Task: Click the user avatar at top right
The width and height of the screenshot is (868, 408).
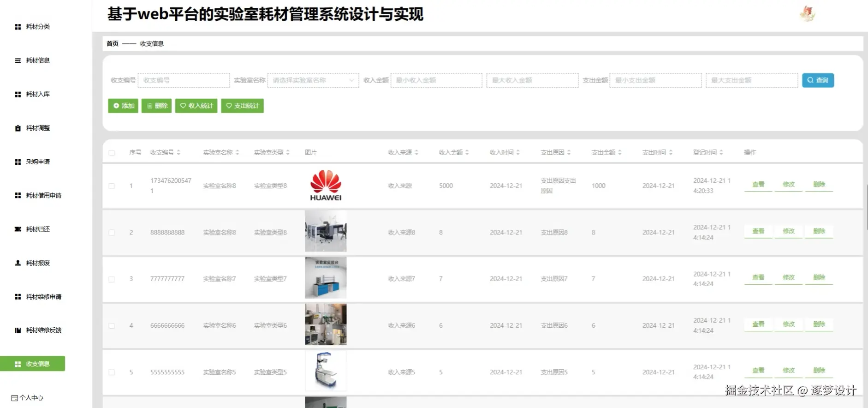Action: point(808,14)
